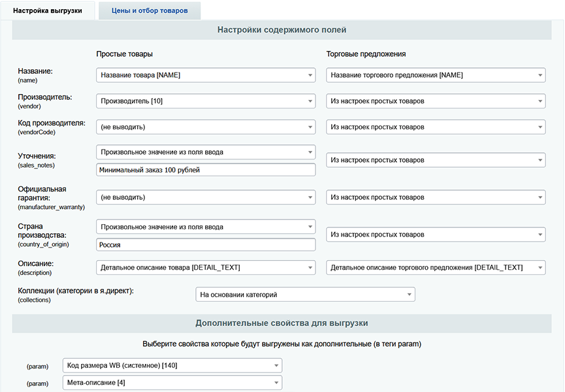565x392 pixels.
Task: Switch to the Настройка выгрузки tab
Action: pos(48,10)
